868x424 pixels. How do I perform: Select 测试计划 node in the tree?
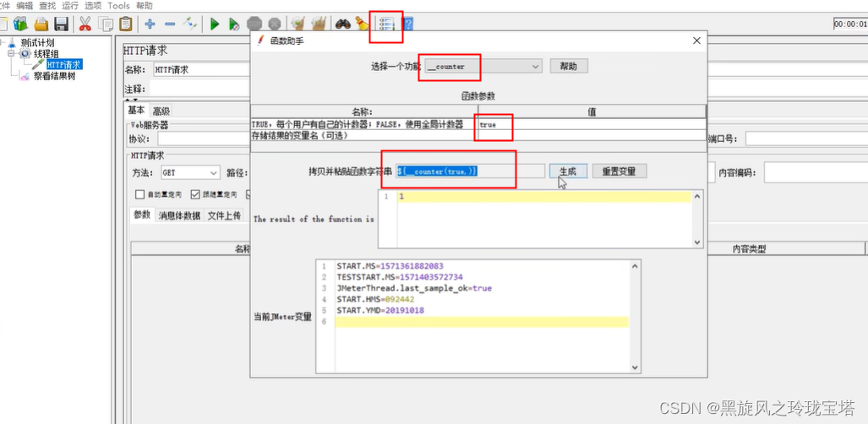pos(37,42)
